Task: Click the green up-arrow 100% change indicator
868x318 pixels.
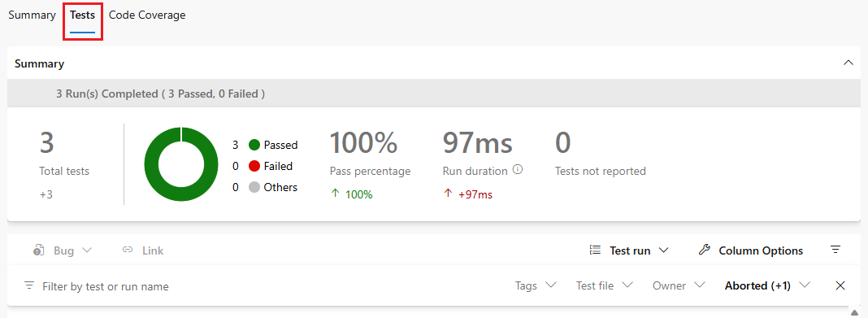Action: [x=352, y=194]
